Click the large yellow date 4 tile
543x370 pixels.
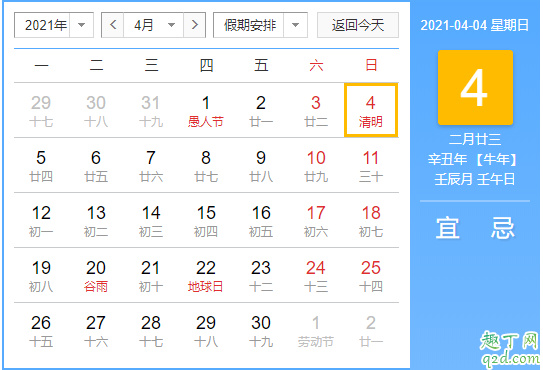[475, 87]
